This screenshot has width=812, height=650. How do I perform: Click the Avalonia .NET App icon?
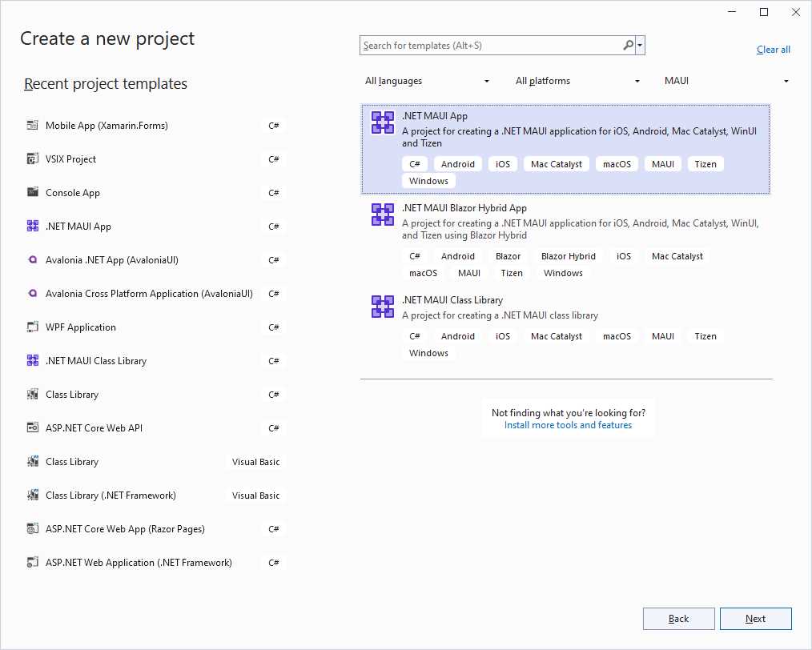33,260
